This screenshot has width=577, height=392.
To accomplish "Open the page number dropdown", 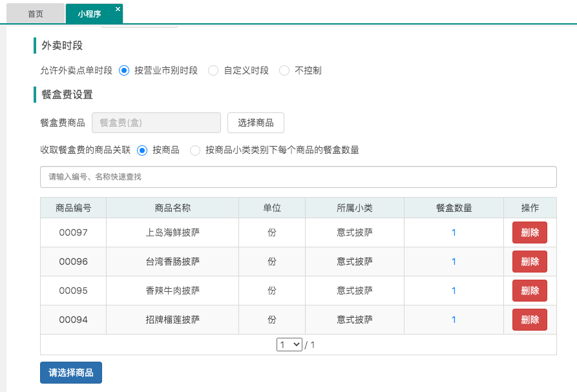I will click(289, 345).
